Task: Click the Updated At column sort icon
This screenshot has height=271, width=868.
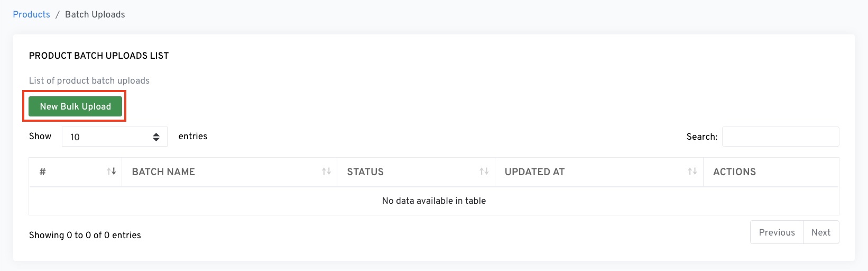Action: click(692, 171)
